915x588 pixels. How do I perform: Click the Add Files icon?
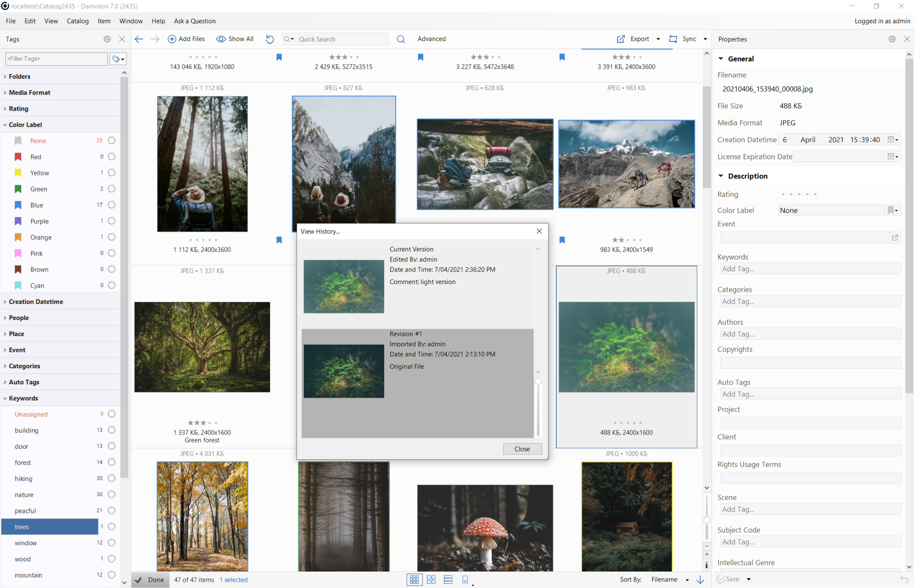(x=172, y=39)
